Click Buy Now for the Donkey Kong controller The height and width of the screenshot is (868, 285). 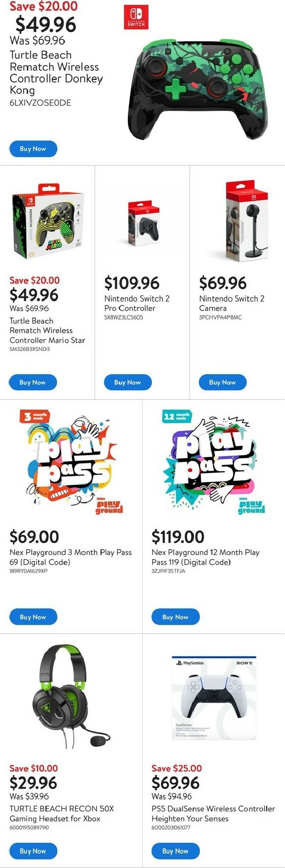point(33,149)
